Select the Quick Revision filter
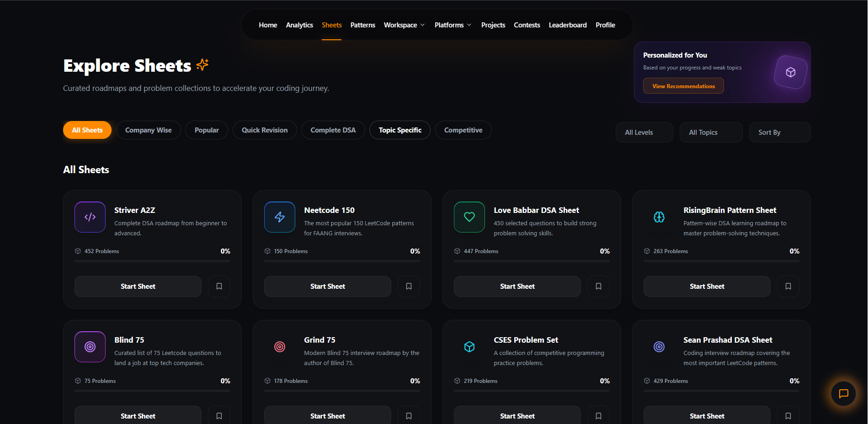Screen dimensions: 868x424 point(265,130)
